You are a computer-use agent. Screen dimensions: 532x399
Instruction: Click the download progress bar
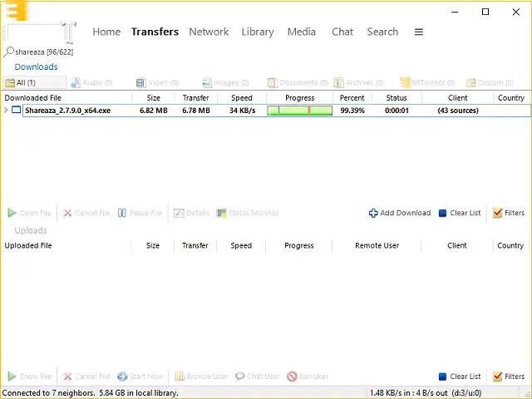[x=299, y=111]
